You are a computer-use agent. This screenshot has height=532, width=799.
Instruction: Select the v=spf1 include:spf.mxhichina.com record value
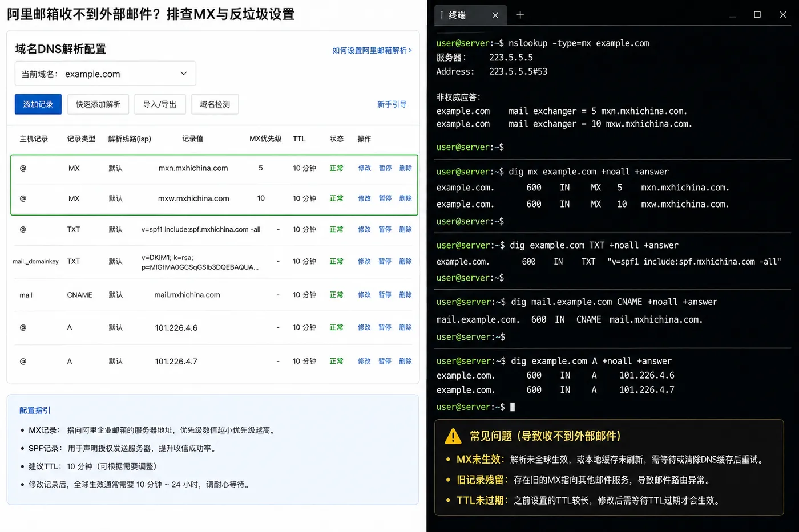[x=201, y=229]
